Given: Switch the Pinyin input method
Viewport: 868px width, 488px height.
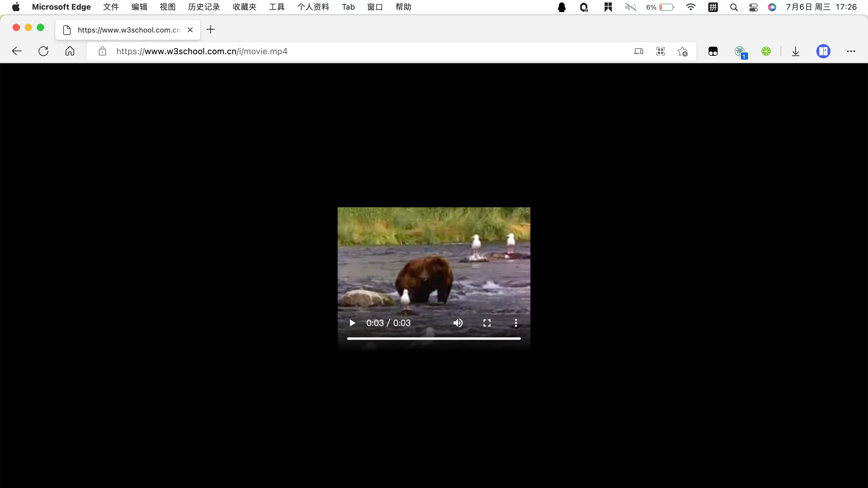Looking at the screenshot, I should (x=713, y=7).
